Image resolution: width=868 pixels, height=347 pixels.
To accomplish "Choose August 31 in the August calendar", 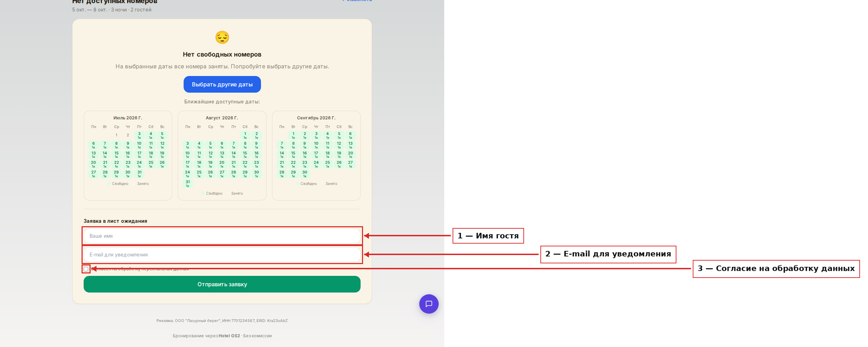I will [x=187, y=183].
